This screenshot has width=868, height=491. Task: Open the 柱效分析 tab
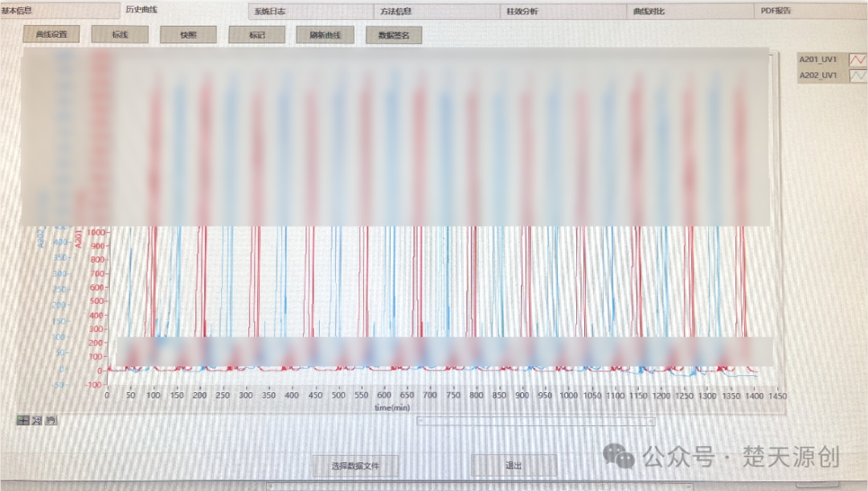click(x=563, y=11)
